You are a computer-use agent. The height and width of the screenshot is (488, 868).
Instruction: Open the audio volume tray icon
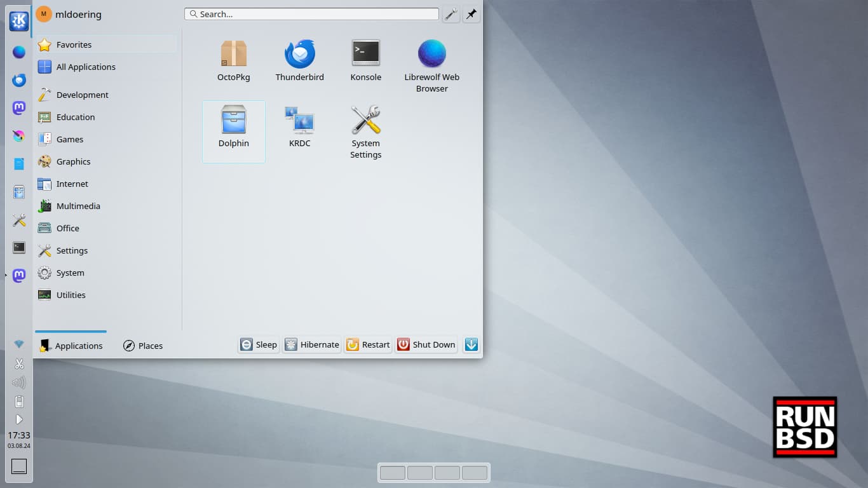pos(19,383)
